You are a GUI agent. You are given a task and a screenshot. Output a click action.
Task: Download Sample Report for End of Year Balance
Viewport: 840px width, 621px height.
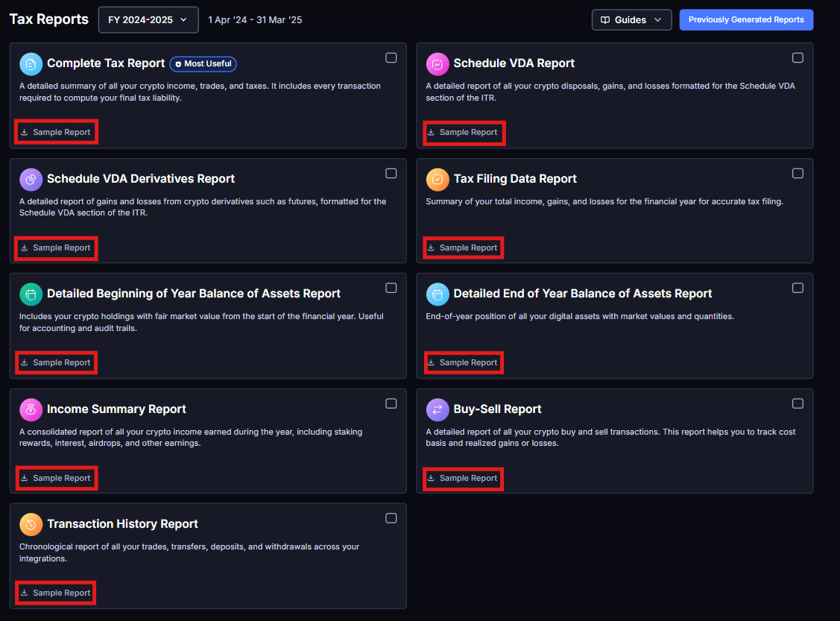point(464,362)
